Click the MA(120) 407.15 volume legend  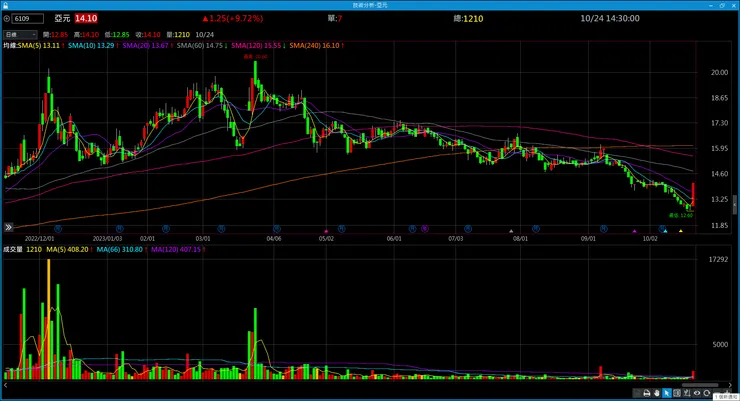[x=176, y=249]
